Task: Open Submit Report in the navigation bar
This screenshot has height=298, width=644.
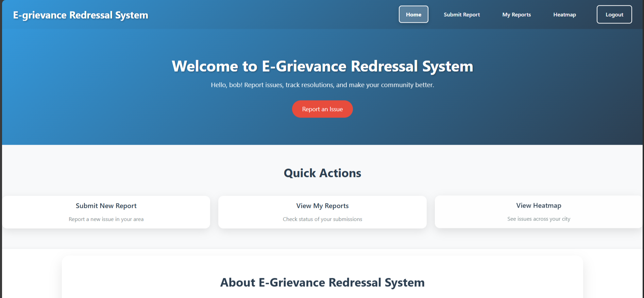Action: click(461, 15)
